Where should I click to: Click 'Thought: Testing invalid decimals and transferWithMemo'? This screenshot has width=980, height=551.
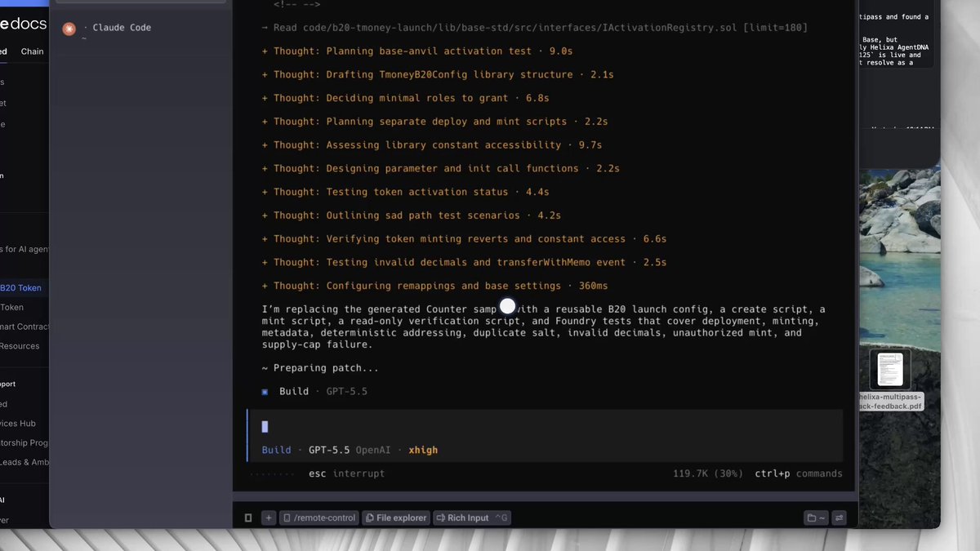[464, 263]
